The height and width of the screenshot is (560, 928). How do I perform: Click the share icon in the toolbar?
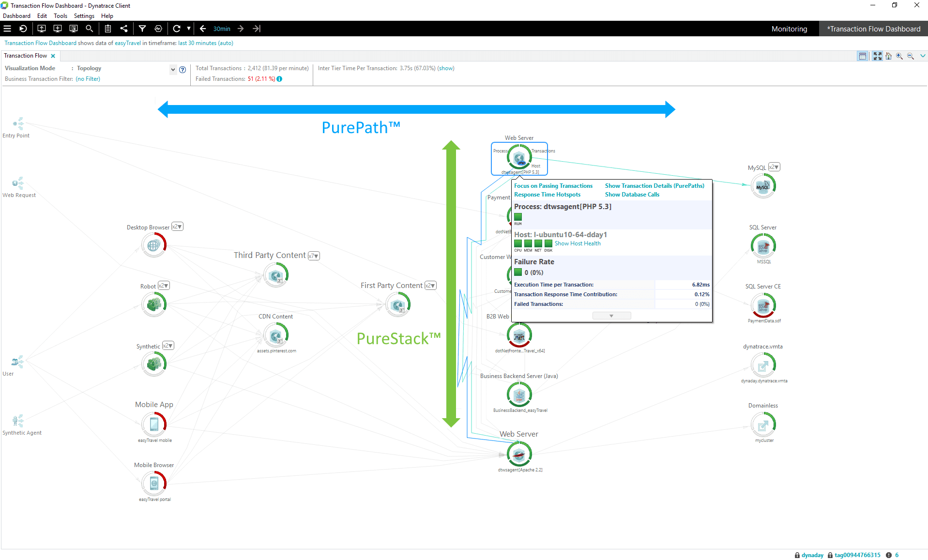point(124,29)
